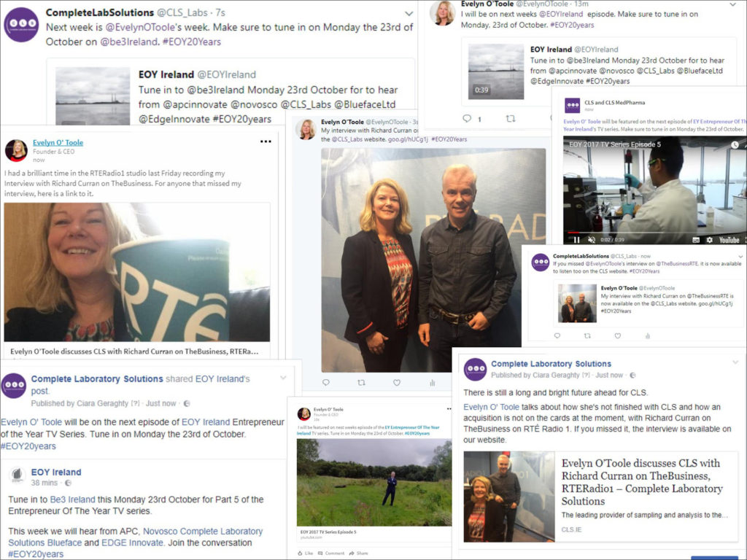
Task: Click Share under the field photo post
Action: pyautogui.click(x=358, y=553)
